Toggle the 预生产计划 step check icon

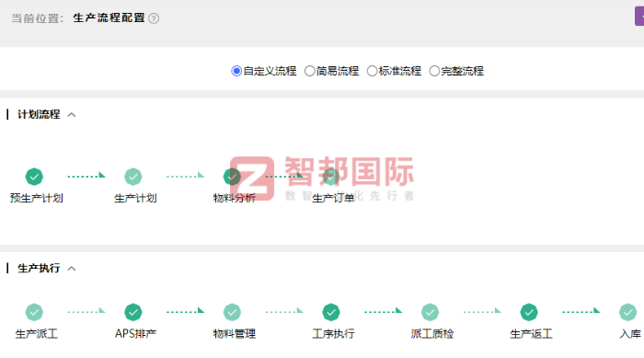[34, 177]
